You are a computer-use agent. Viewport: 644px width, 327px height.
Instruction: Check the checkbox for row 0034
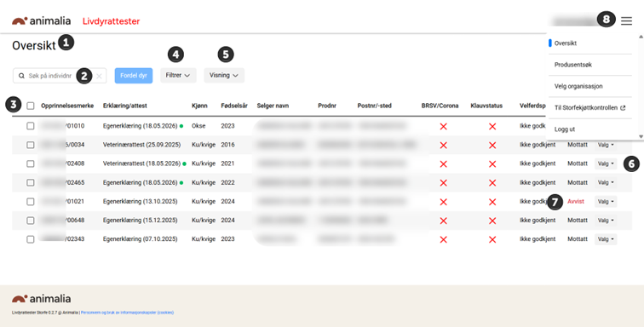click(31, 145)
